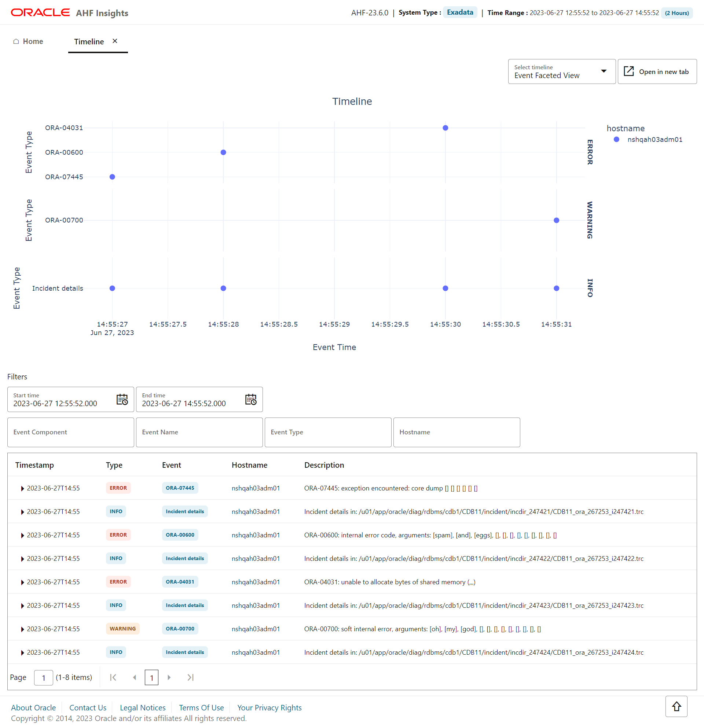This screenshot has width=704, height=728.
Task: Open the Legal Notices link
Action: 143,707
